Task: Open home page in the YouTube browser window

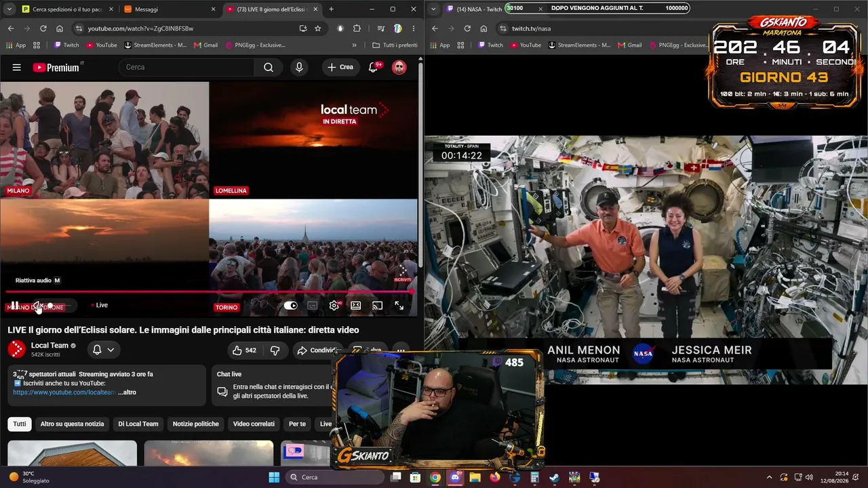Action: pos(60,28)
